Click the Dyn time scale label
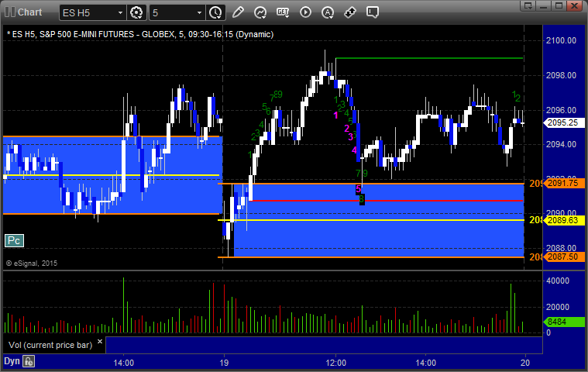Viewport: 588px width, 372px height. [12, 361]
